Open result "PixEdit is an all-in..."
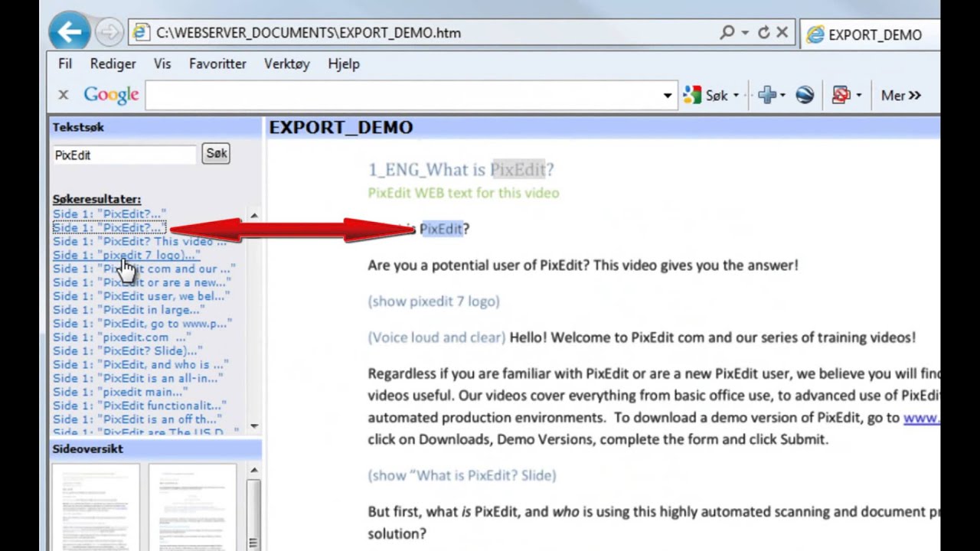This screenshot has height=551, width=980. coord(138,378)
